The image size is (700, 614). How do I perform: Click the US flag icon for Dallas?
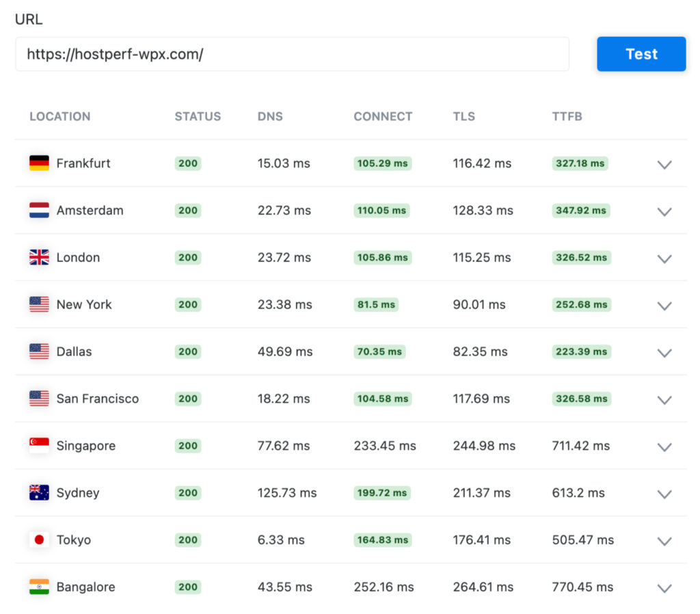tap(39, 351)
